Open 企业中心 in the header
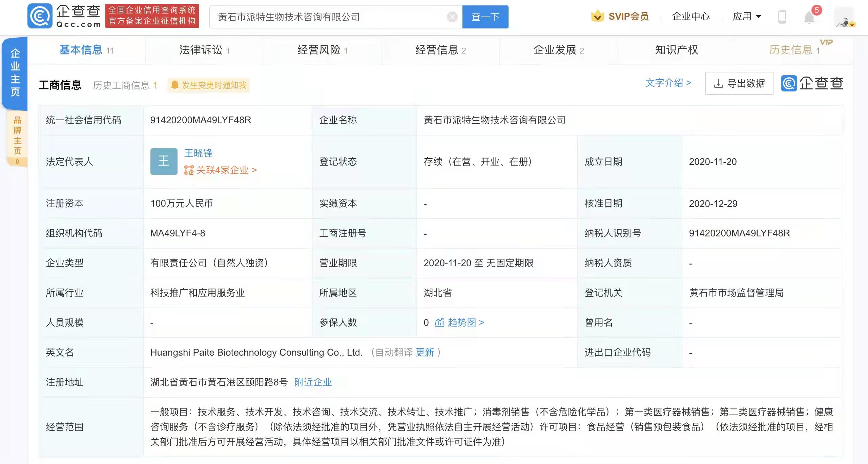868x464 pixels. pos(690,16)
